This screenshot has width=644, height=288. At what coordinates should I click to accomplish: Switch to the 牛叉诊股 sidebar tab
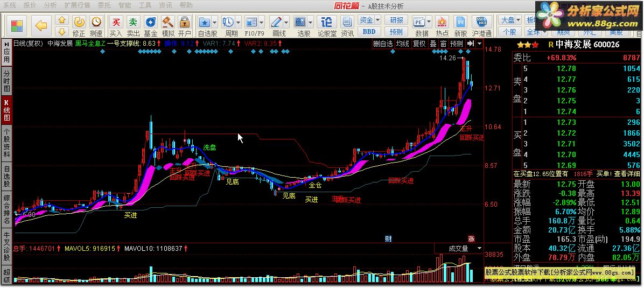[6, 247]
